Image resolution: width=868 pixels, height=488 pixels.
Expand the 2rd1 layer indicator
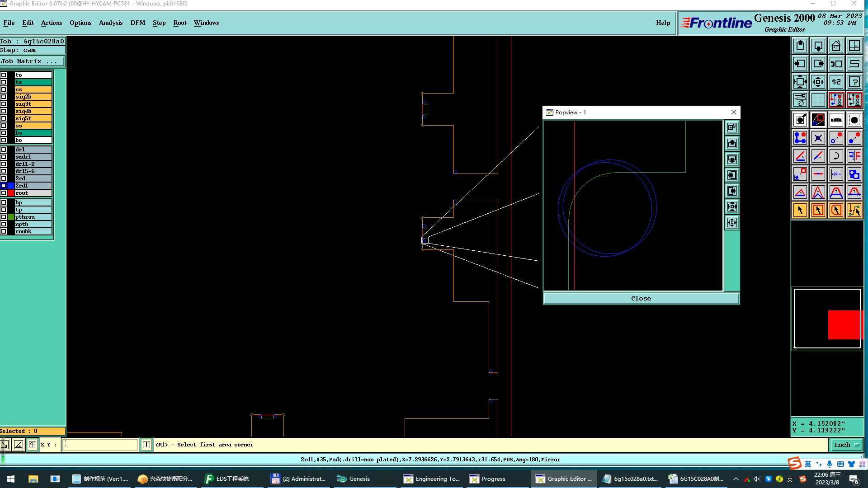(x=50, y=186)
